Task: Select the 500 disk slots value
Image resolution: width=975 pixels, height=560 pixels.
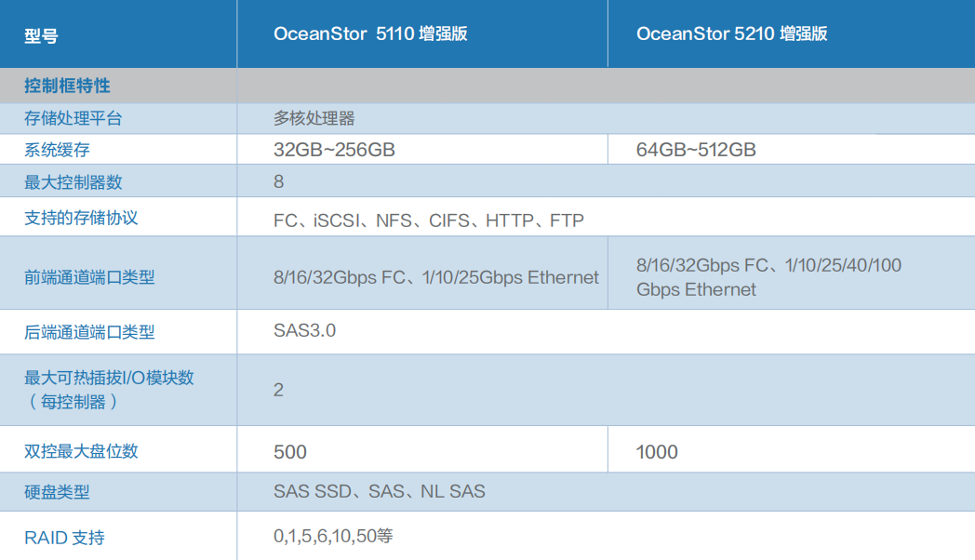Action: (x=290, y=452)
